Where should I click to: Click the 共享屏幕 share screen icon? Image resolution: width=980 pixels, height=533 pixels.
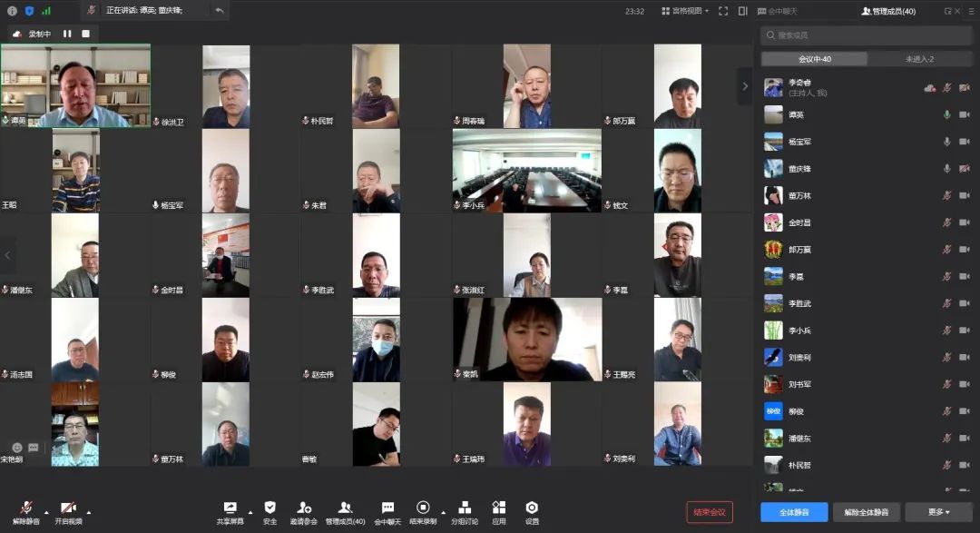click(230, 508)
